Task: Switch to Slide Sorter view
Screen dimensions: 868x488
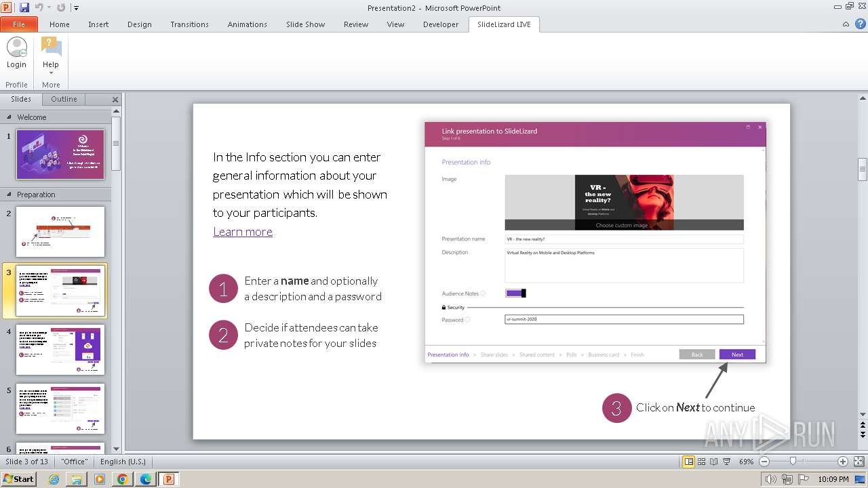Action: click(x=702, y=462)
